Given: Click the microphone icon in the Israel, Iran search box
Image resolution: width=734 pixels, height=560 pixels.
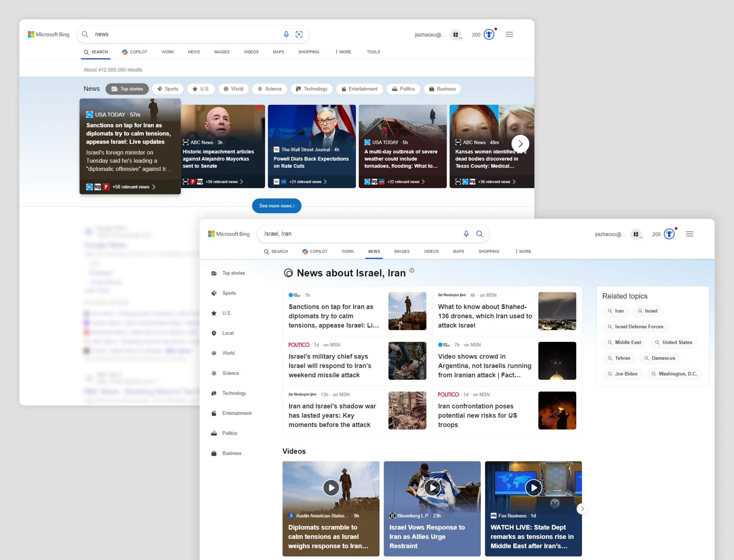Looking at the screenshot, I should coord(466,234).
